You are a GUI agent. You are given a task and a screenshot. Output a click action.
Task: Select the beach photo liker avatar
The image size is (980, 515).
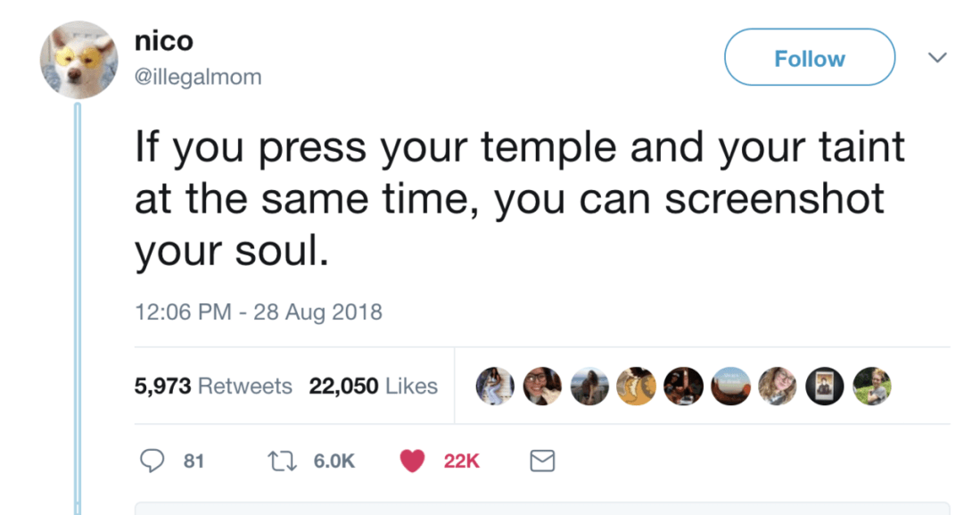click(x=589, y=386)
